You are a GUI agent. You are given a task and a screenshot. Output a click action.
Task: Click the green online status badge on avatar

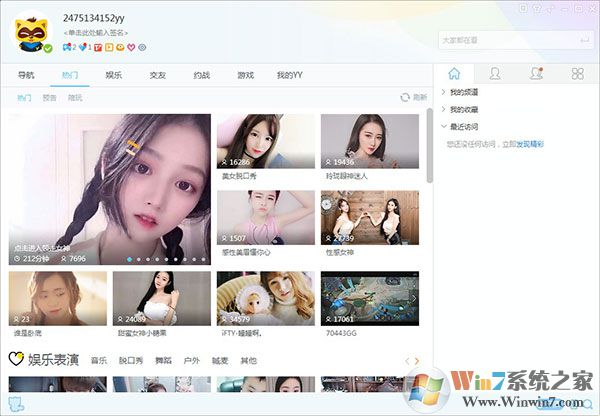(x=47, y=48)
